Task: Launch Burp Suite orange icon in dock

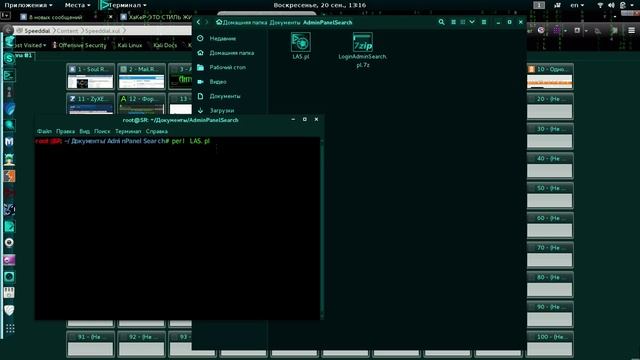Action: [9, 176]
